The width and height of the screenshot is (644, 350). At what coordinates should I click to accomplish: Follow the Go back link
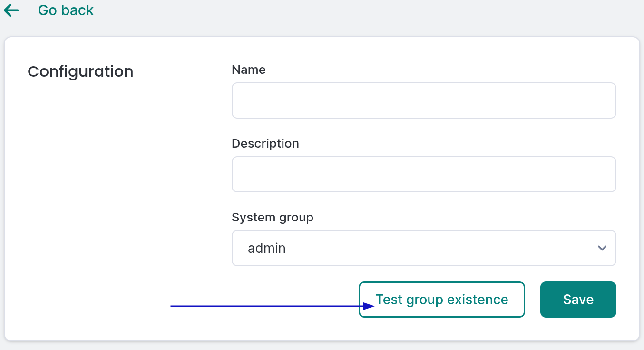coord(66,10)
